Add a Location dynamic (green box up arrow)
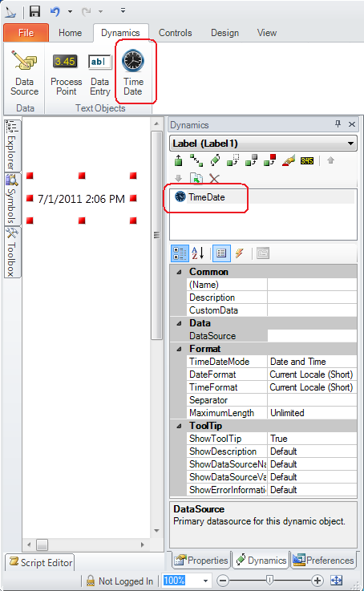364x591 pixels. point(178,160)
